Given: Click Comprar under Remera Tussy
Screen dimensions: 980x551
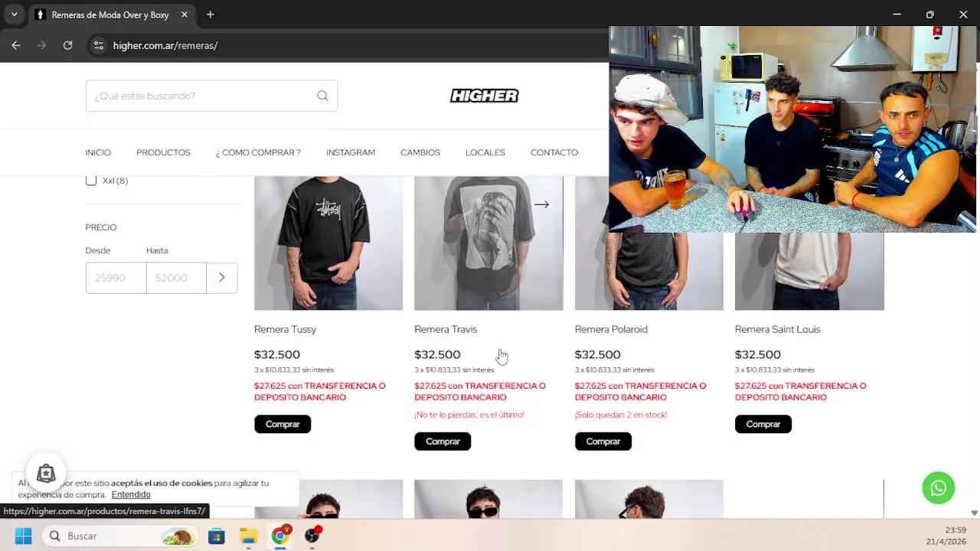Looking at the screenshot, I should (x=283, y=424).
